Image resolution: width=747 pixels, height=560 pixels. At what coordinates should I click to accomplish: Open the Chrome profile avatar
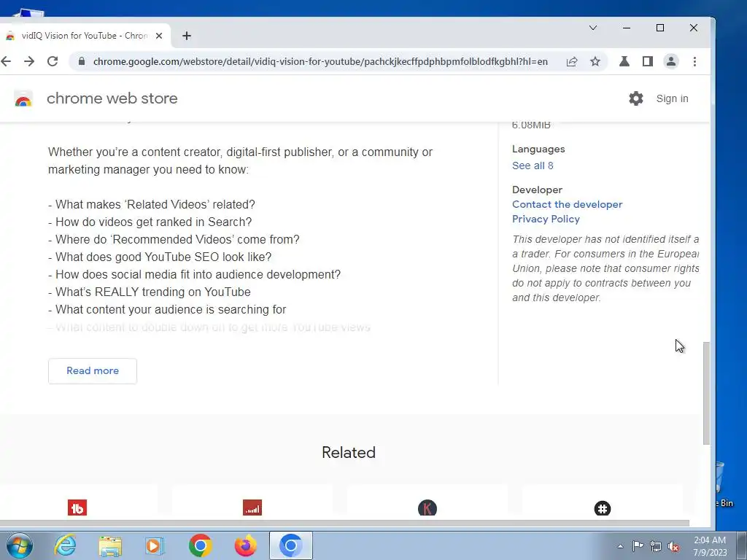(671, 61)
